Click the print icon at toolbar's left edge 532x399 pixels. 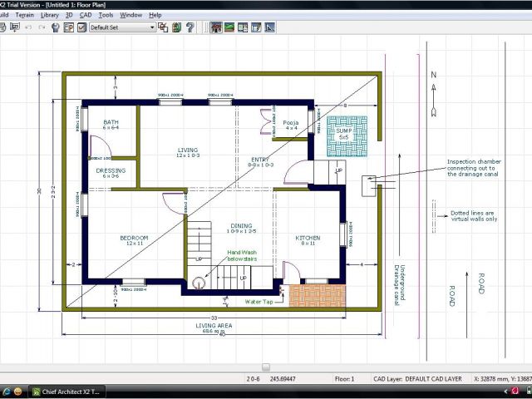tap(3, 27)
